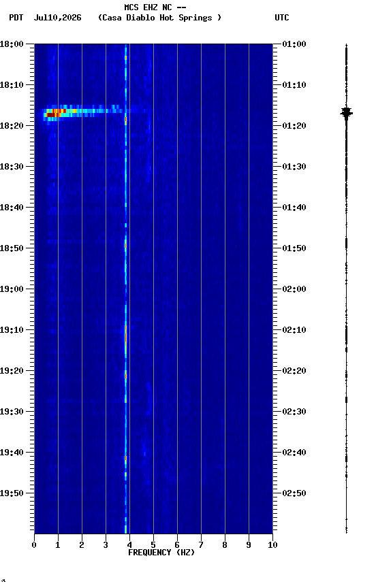Click the '19:20' PDT time label
Screen dimensions: 376x588
click(12, 372)
